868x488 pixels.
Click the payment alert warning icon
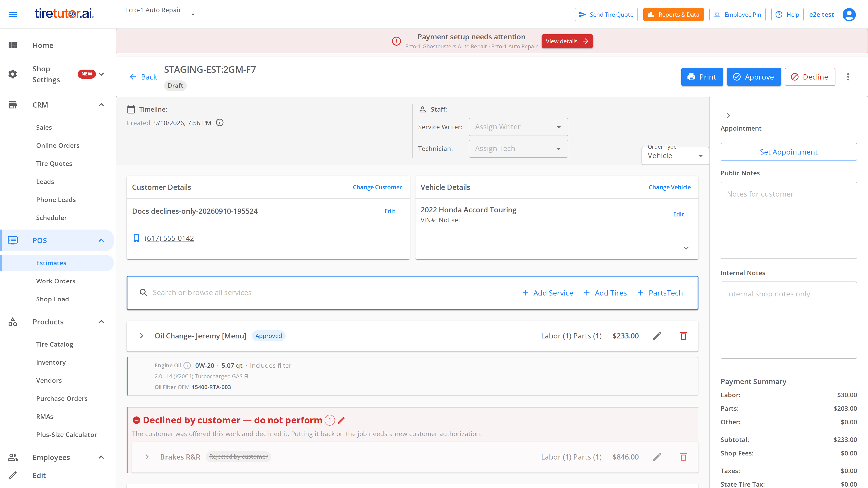point(396,41)
